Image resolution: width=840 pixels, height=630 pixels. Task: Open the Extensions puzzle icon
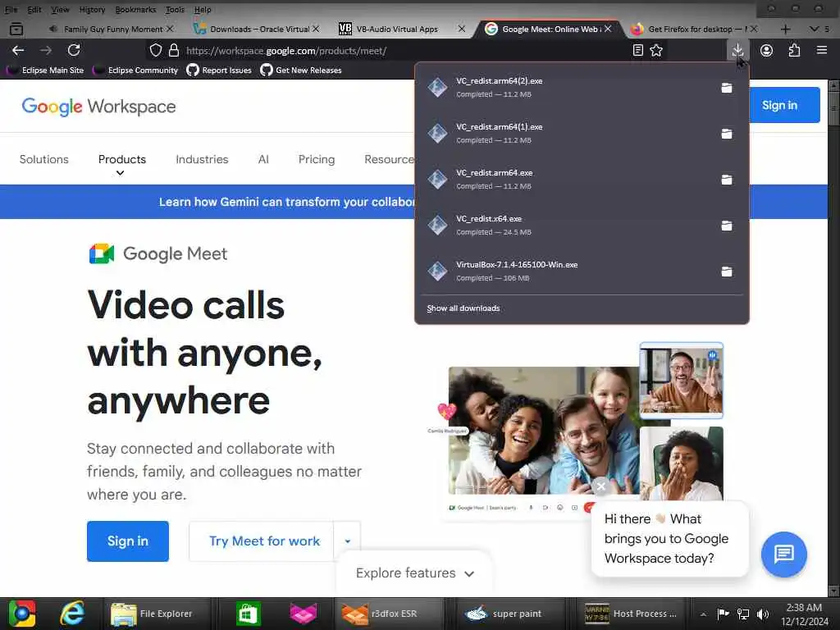pyautogui.click(x=794, y=50)
